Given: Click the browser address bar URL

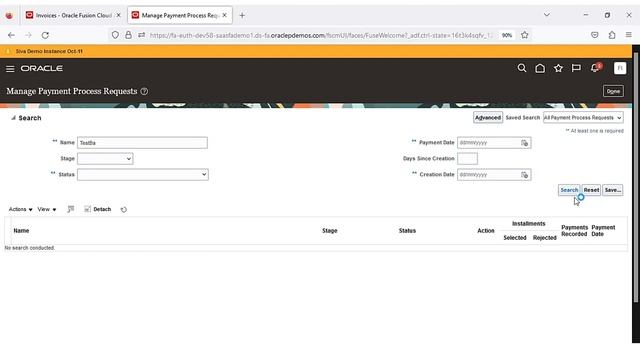Looking at the screenshot, I should tap(321, 35).
